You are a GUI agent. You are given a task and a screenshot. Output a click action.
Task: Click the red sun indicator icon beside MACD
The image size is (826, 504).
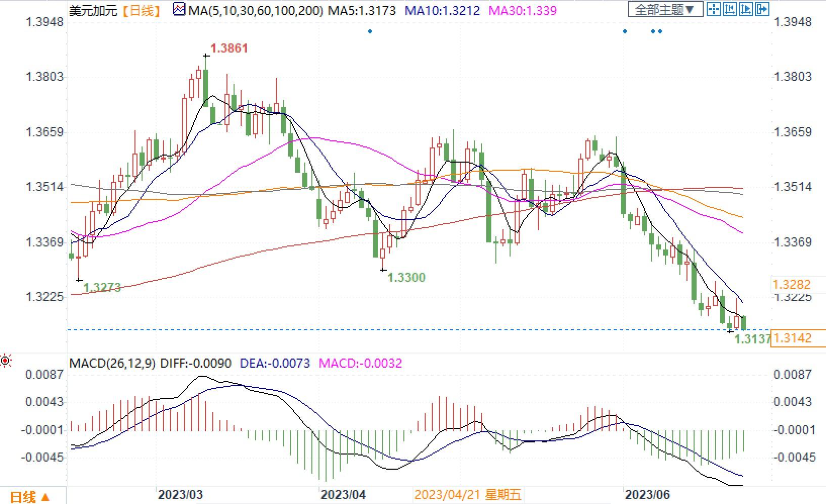pyautogui.click(x=6, y=361)
